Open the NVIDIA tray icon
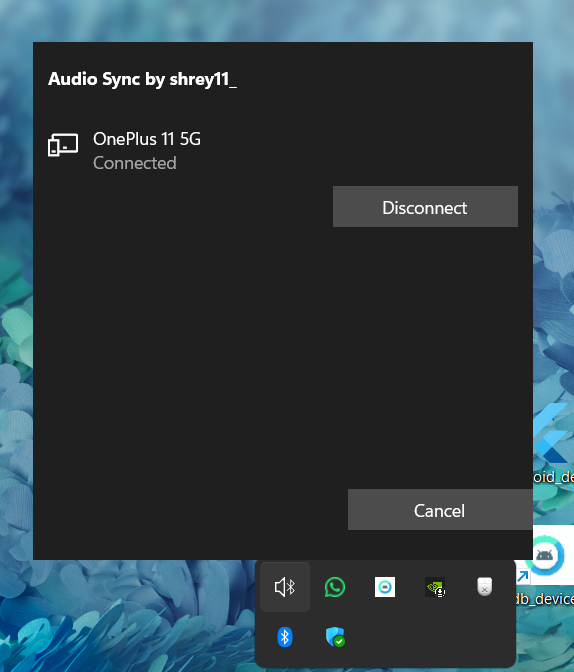The width and height of the screenshot is (574, 672). pyautogui.click(x=435, y=587)
